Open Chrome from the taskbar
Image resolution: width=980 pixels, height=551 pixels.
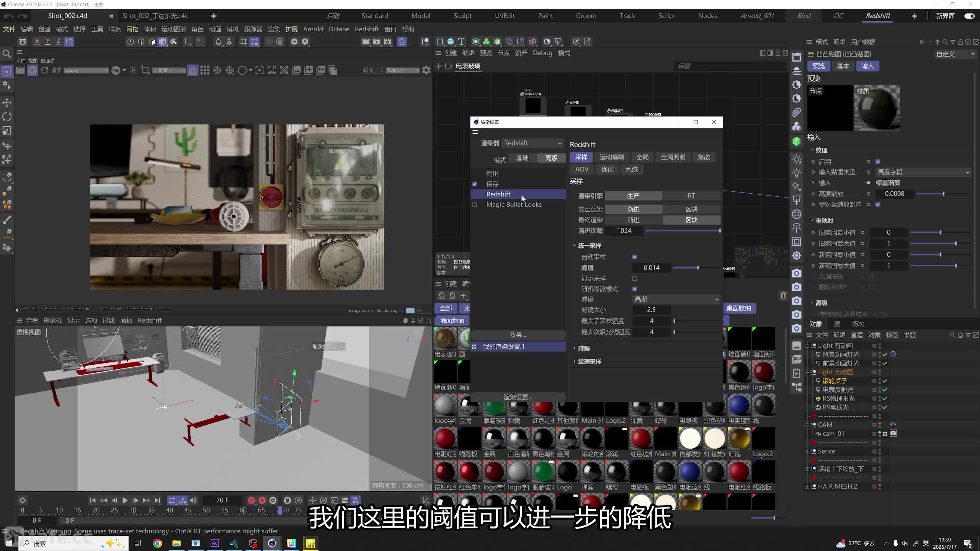coord(157,543)
